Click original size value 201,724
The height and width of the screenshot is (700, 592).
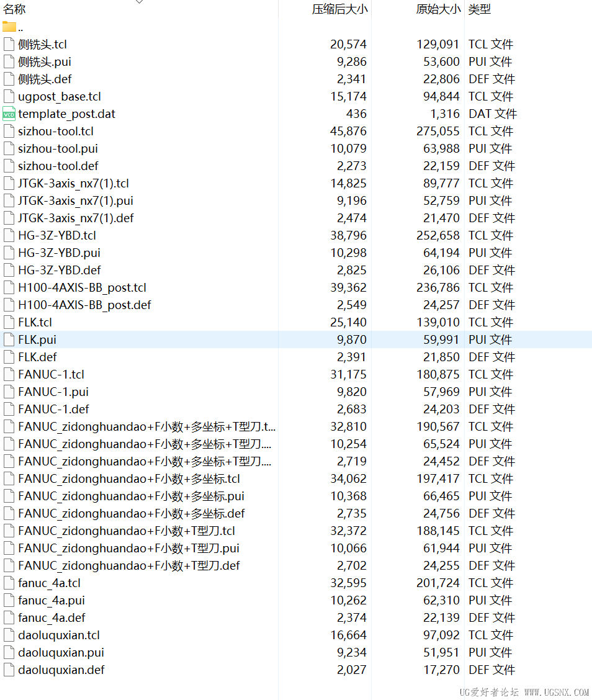tap(438, 583)
